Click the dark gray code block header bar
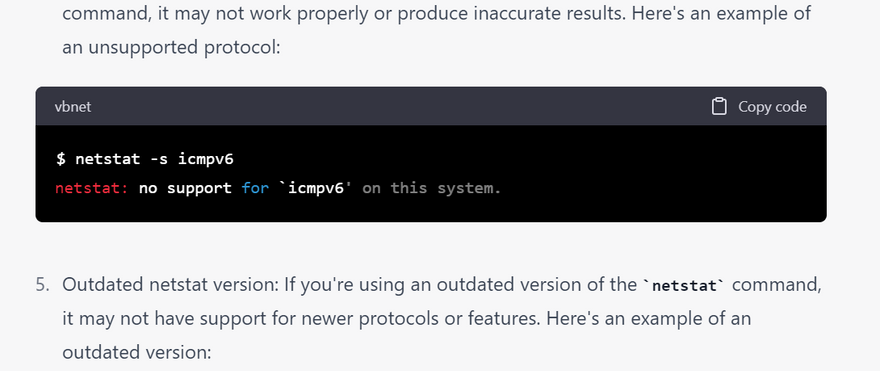880x371 pixels. [x=431, y=106]
